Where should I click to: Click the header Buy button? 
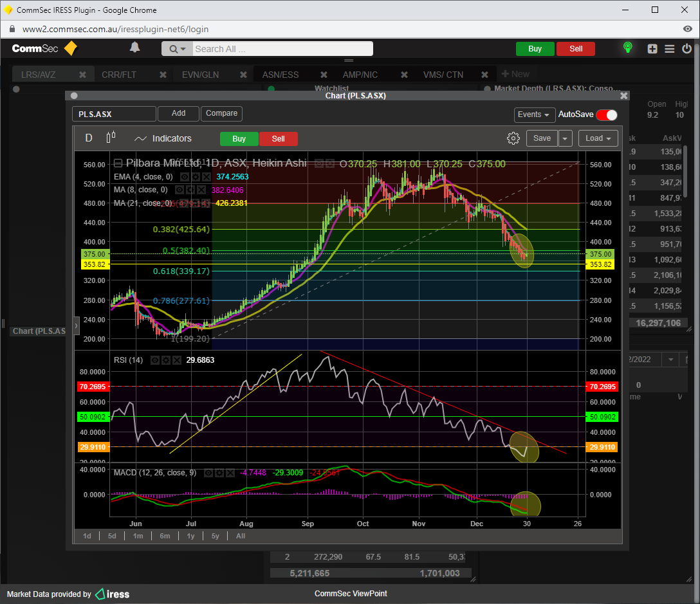(x=535, y=49)
